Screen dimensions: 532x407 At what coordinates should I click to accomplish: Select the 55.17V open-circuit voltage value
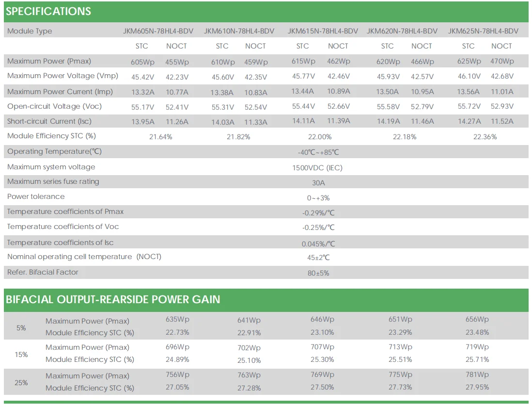click(143, 107)
